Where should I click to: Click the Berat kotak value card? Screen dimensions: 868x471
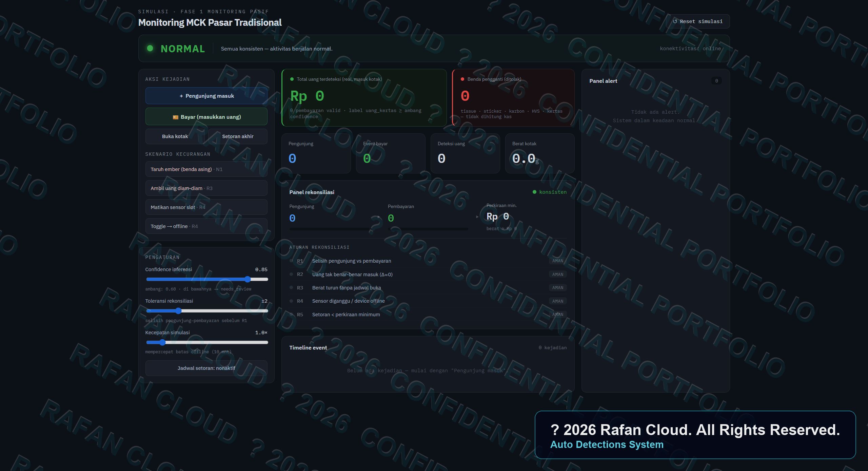[540, 153]
